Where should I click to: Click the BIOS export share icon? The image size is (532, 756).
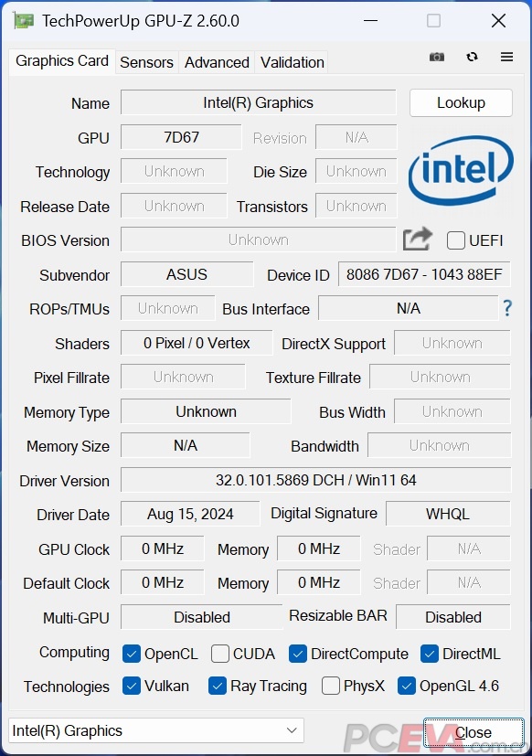[417, 239]
